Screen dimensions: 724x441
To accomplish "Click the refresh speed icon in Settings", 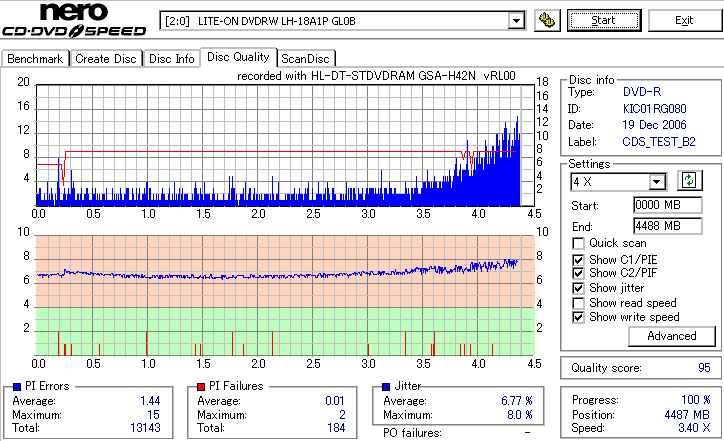I will (x=689, y=180).
